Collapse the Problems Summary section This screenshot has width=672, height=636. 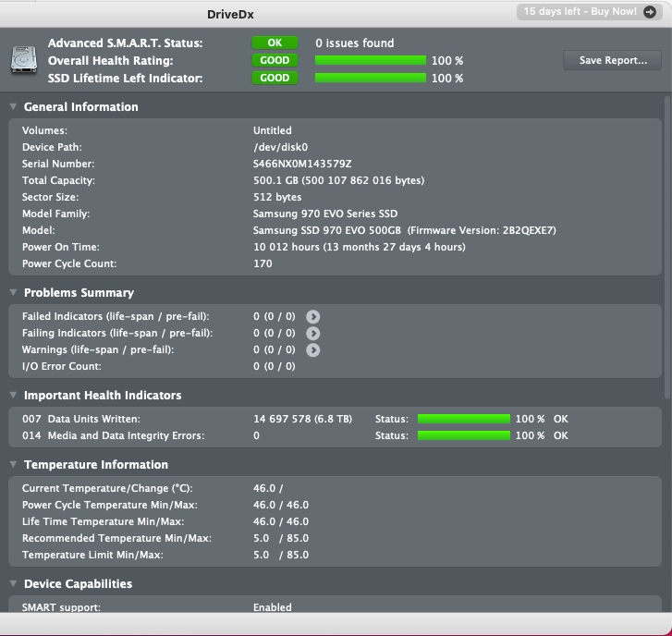click(13, 292)
